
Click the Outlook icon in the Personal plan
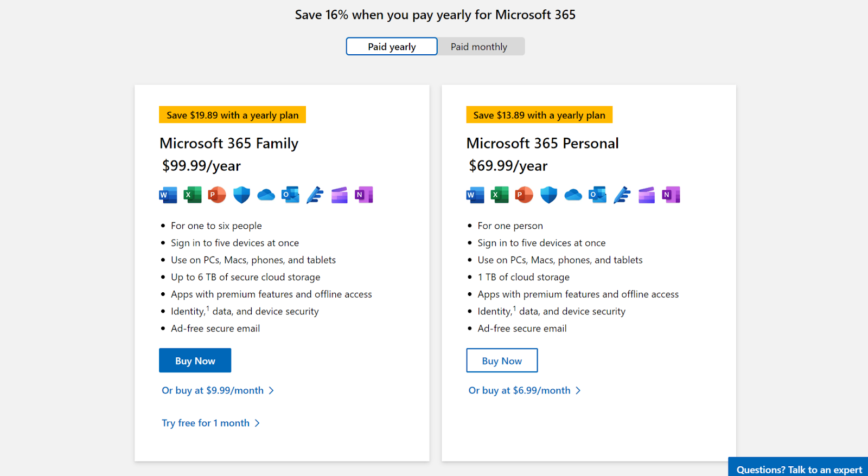(597, 195)
